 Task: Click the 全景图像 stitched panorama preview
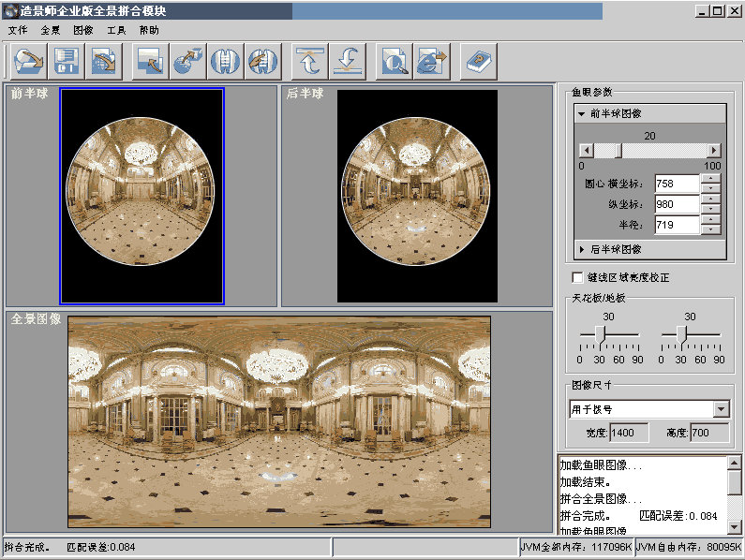[279, 421]
